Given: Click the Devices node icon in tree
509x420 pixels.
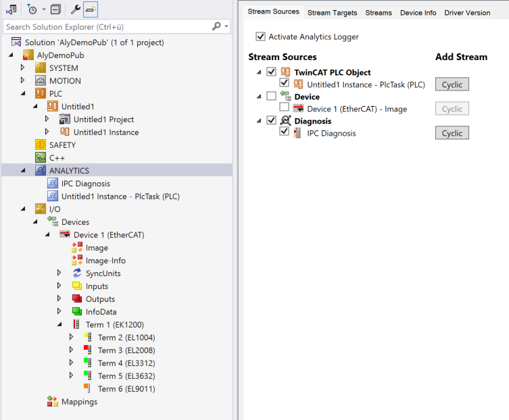Looking at the screenshot, I should pos(53,221).
